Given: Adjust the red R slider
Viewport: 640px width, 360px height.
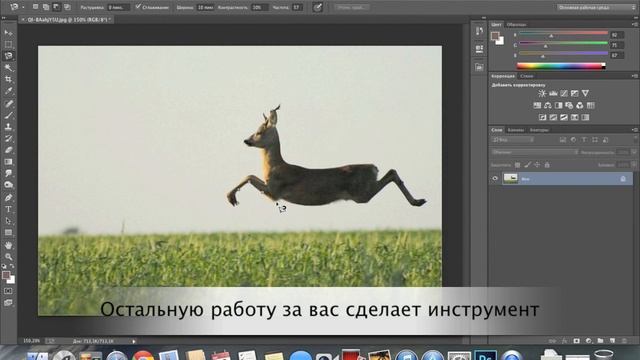Looking at the screenshot, I should tap(551, 36).
